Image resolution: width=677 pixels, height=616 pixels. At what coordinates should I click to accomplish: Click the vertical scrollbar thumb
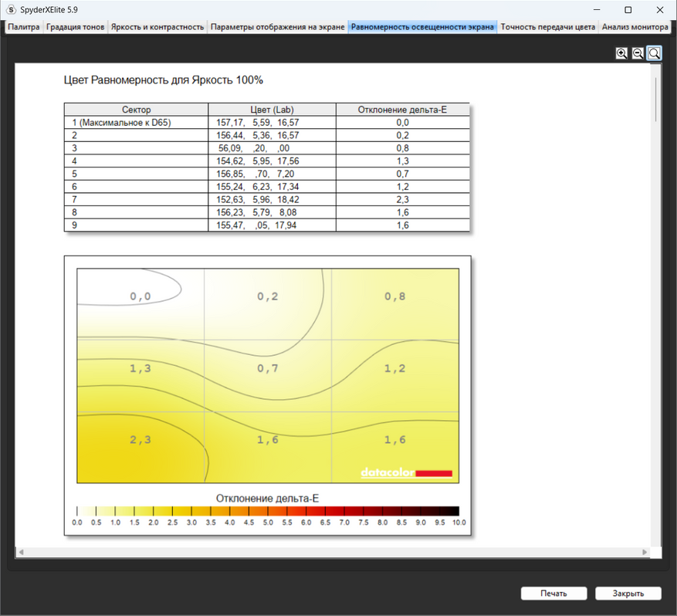[656, 100]
